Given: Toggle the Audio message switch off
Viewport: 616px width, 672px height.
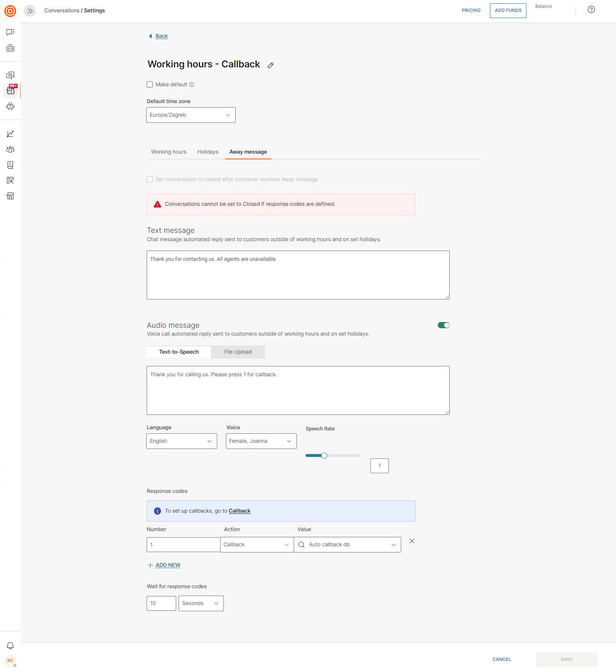Looking at the screenshot, I should [x=444, y=325].
